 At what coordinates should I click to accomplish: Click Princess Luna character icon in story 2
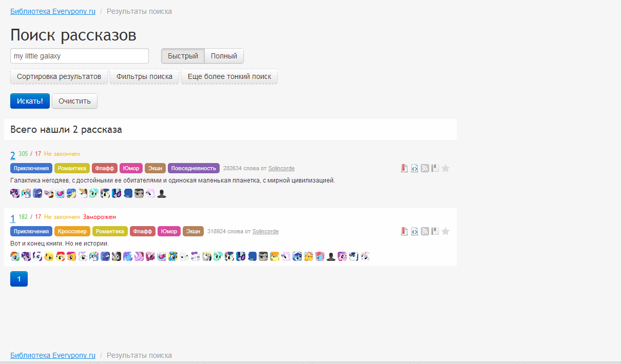coord(37,193)
